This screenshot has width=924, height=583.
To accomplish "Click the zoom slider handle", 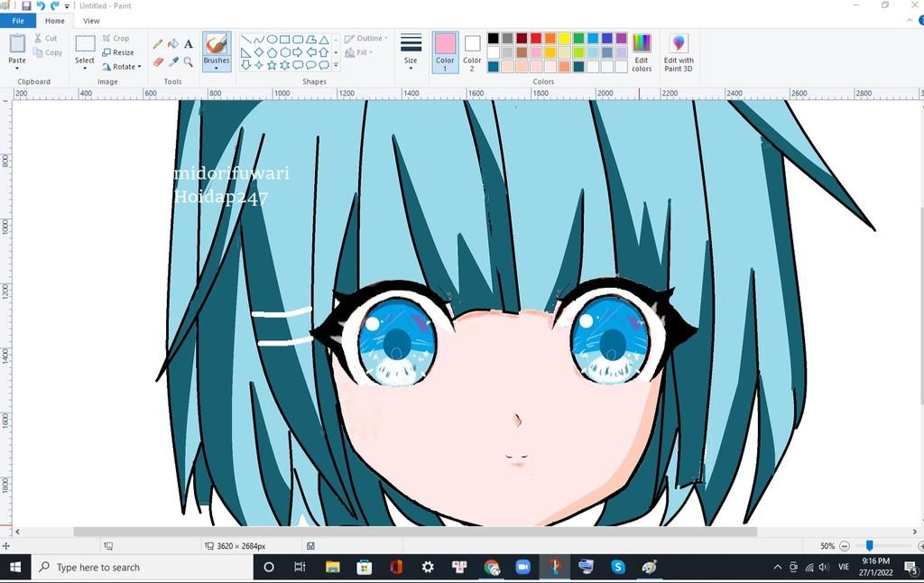I will point(869,546).
